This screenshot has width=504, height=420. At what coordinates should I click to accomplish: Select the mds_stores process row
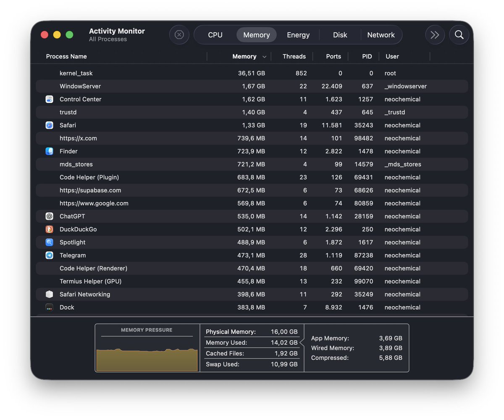tap(252, 164)
